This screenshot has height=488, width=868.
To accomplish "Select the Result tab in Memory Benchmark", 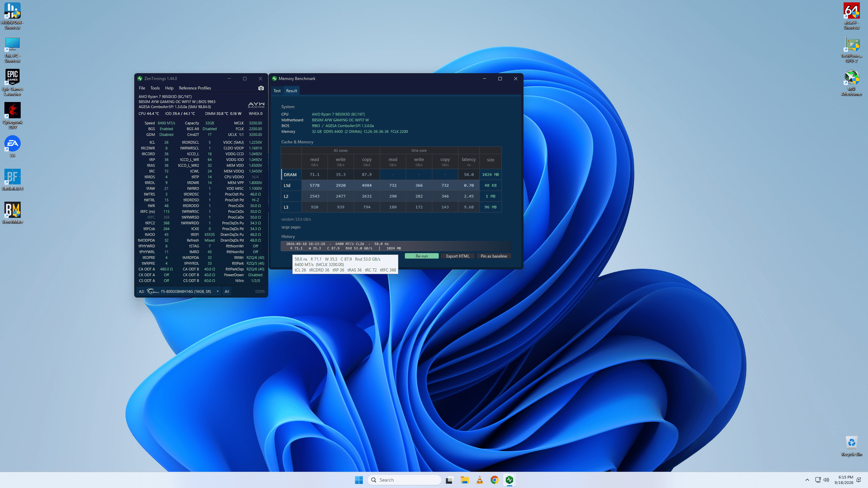I will coord(291,91).
